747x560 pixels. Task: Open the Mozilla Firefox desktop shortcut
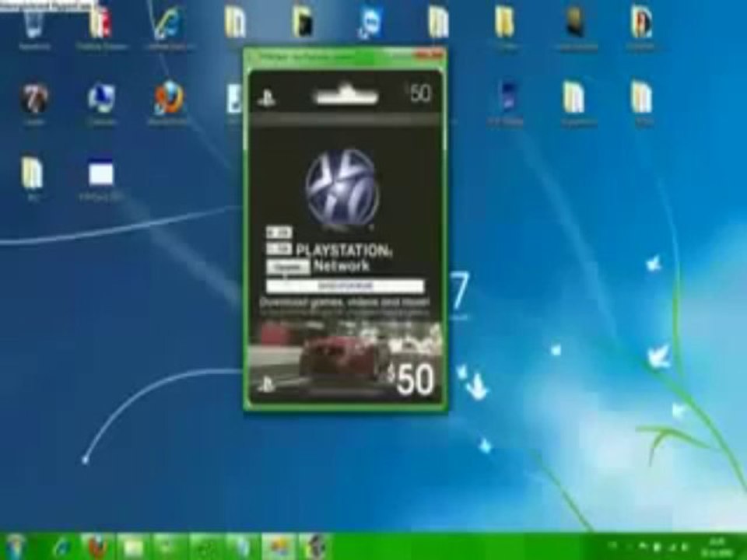pos(168,99)
